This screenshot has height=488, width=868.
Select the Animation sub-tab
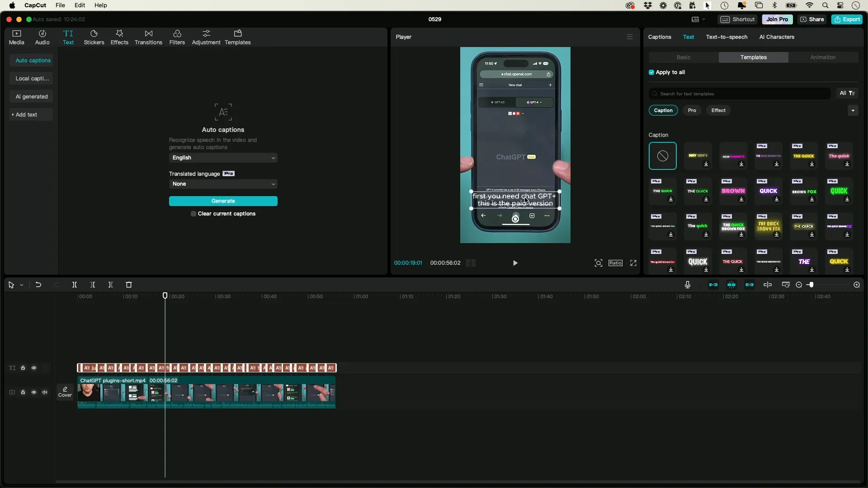coord(823,57)
